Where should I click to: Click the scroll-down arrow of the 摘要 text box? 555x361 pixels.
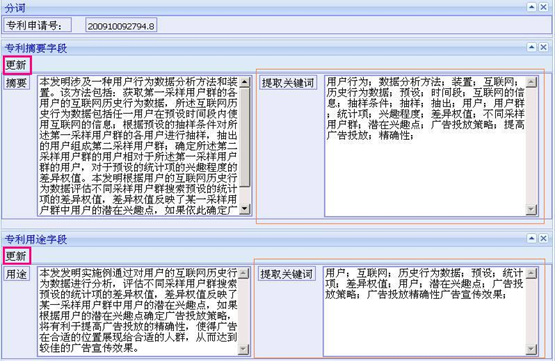click(x=244, y=209)
